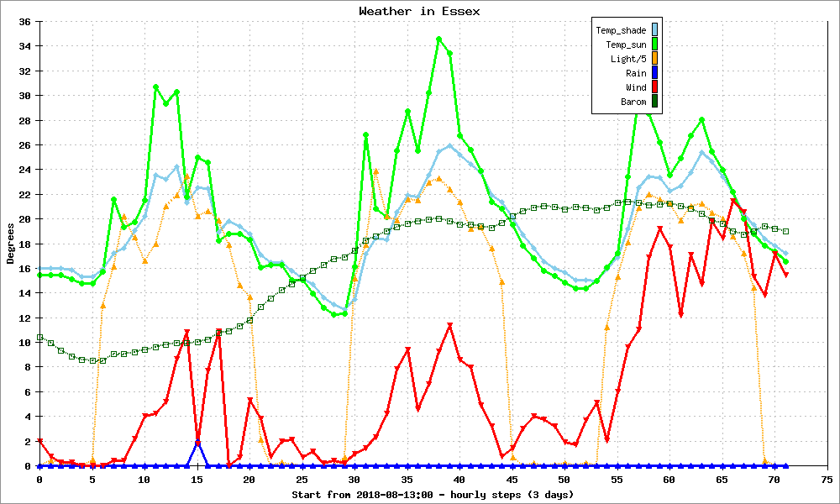Click the Wind peak marker at hour 66

coord(733,201)
